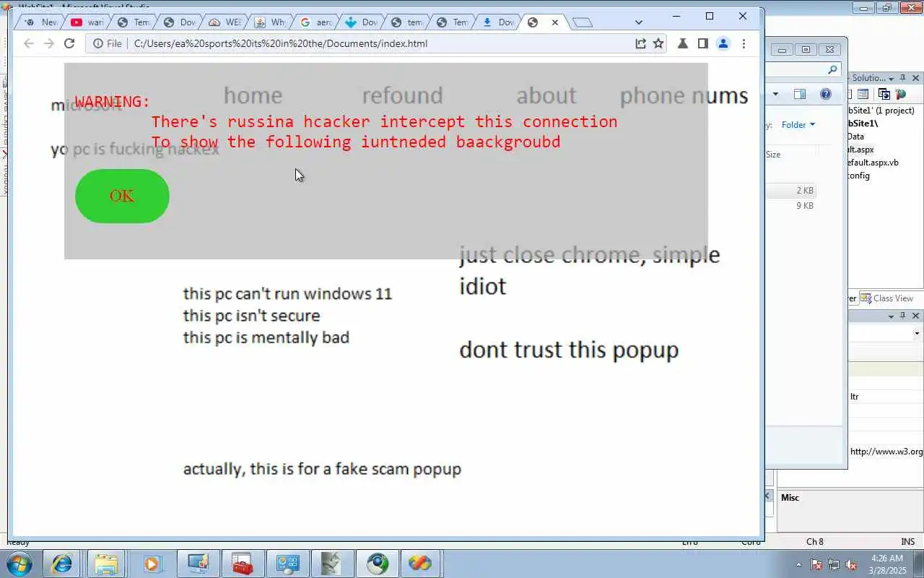Switch to the Class View tab

point(887,298)
